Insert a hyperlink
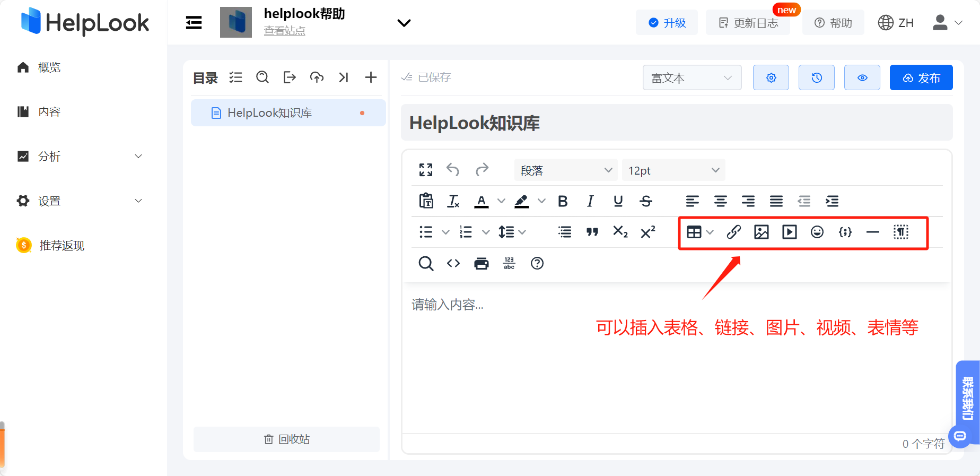 734,232
